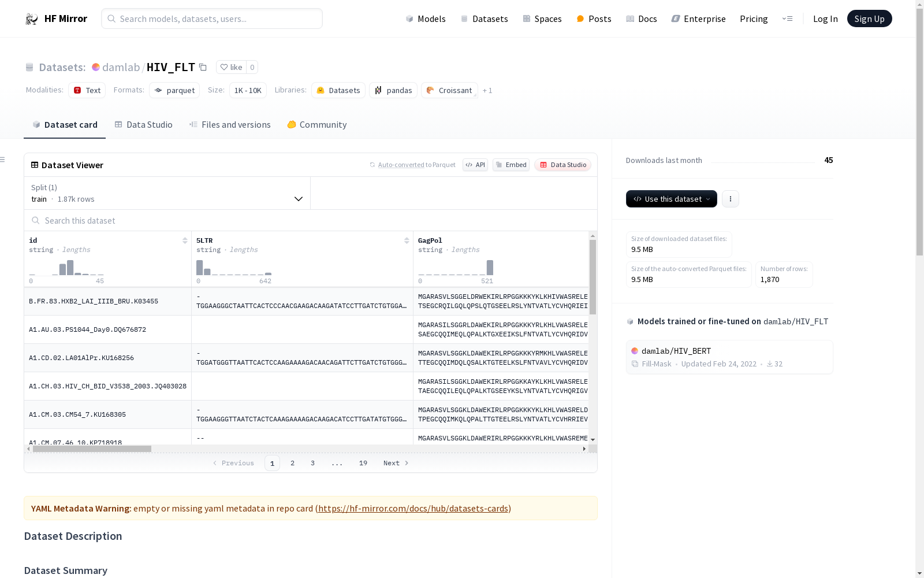Focus the Search models, datasets, users field

click(x=212, y=18)
